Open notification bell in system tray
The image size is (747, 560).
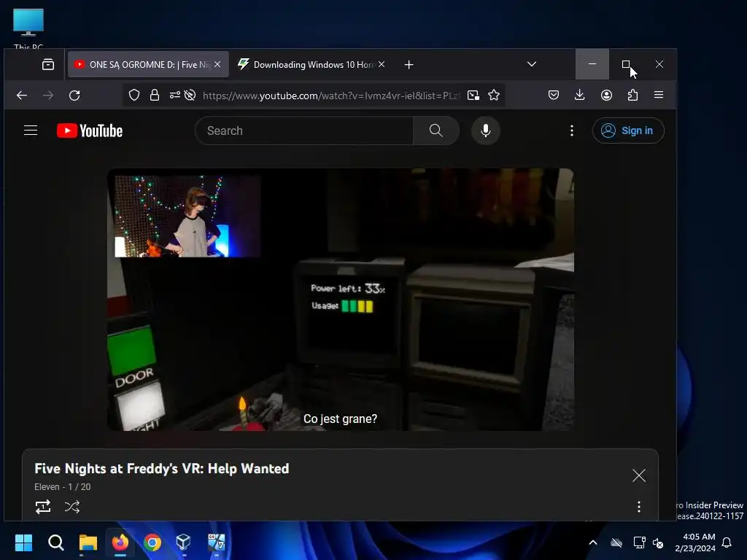pos(727,542)
